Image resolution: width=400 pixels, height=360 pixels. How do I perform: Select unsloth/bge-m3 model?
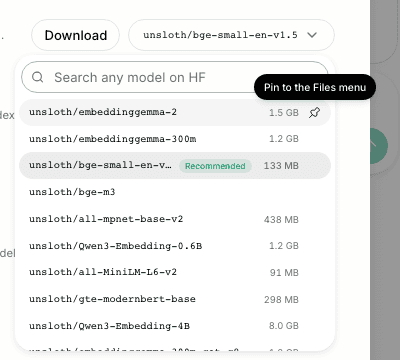click(175, 192)
